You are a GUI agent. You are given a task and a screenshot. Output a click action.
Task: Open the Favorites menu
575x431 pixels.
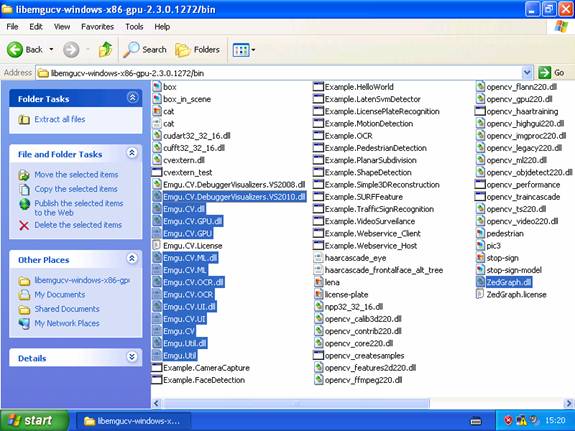click(98, 27)
